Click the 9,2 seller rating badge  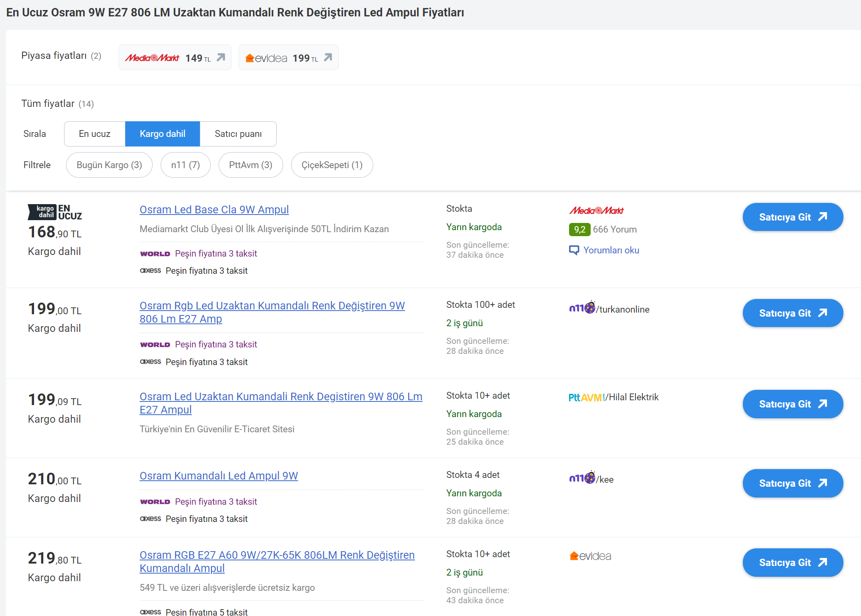point(579,230)
